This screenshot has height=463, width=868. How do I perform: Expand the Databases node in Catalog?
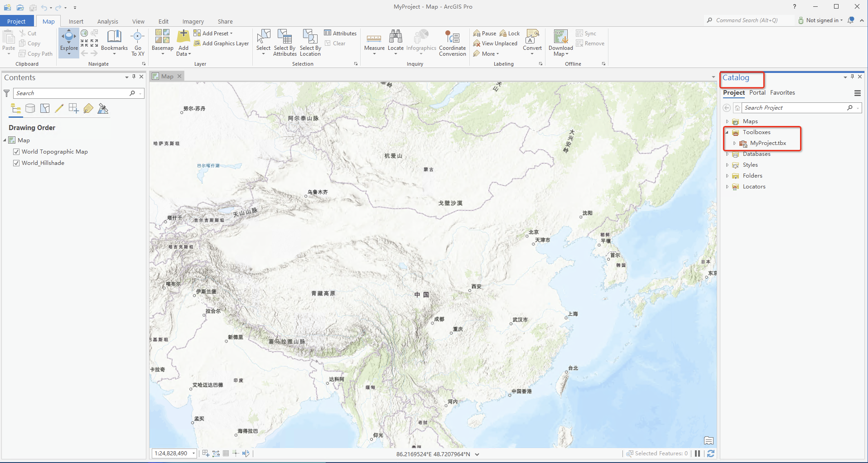[727, 154]
